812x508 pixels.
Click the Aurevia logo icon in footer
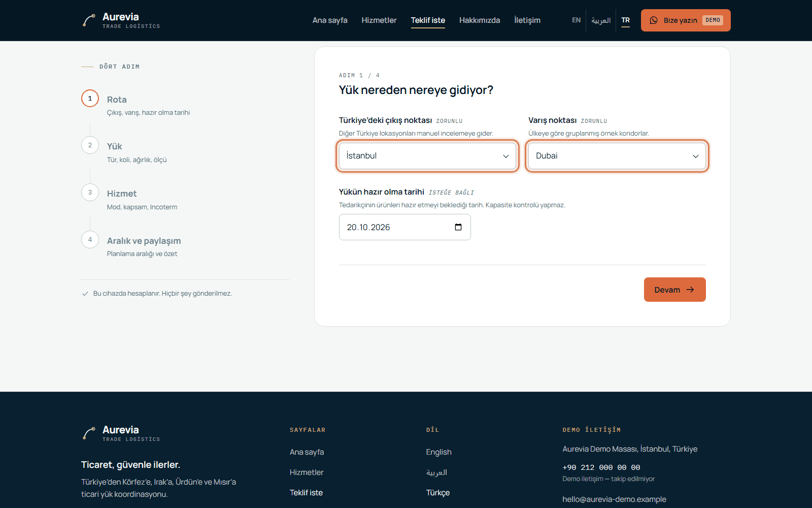(89, 433)
